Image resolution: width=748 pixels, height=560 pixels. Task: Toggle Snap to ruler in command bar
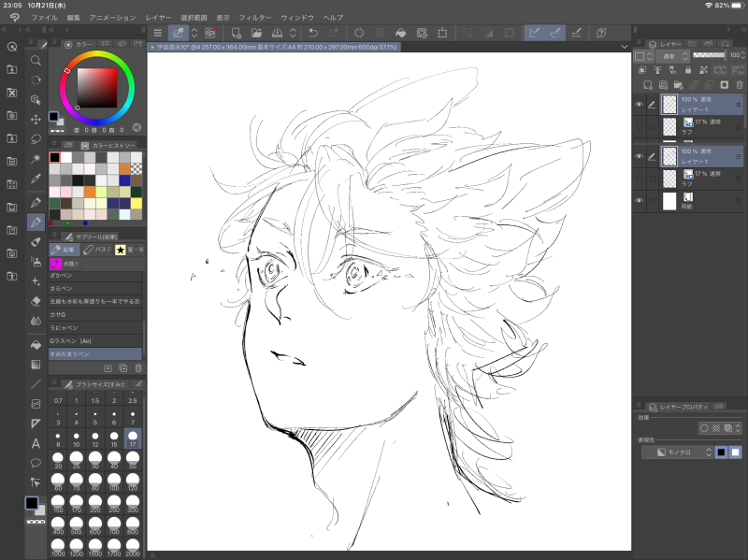coord(535,33)
